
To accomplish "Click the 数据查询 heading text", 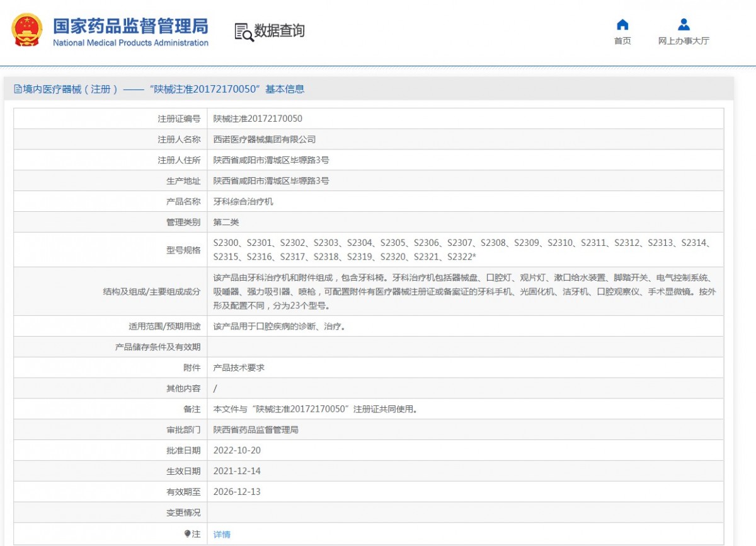I will tap(279, 31).
